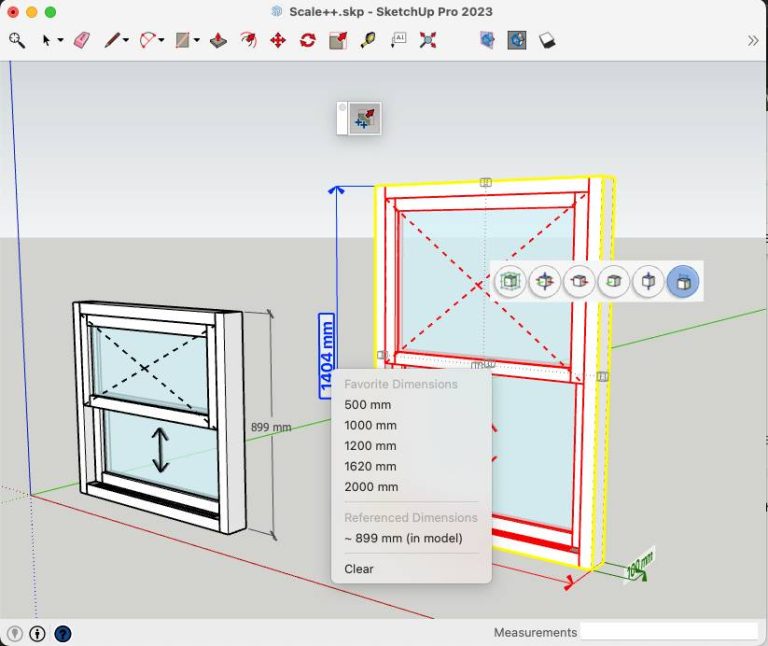Expand the Select tool dropdown arrow
The image size is (768, 646).
(60, 41)
